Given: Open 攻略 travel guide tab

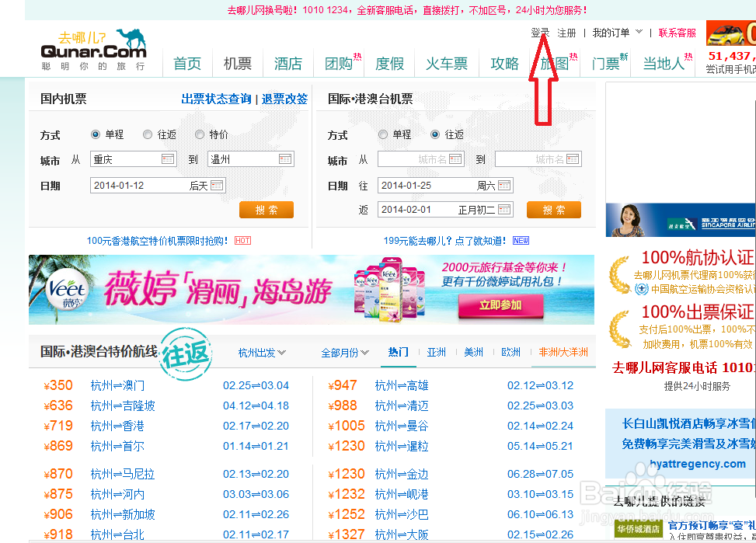Looking at the screenshot, I should [x=504, y=63].
